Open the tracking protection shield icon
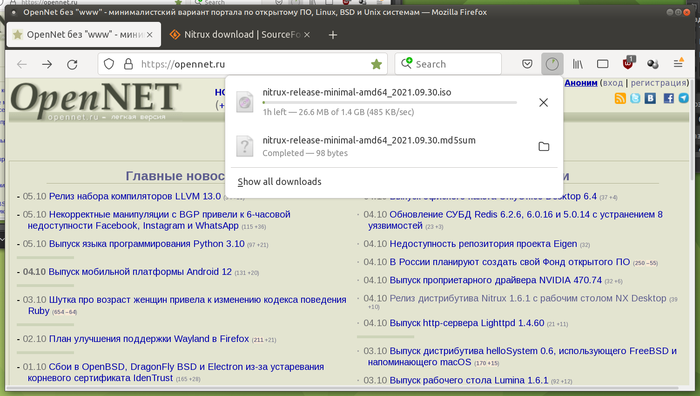This screenshot has height=396, width=700. [109, 64]
